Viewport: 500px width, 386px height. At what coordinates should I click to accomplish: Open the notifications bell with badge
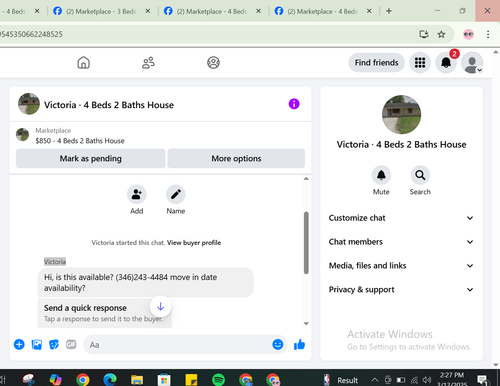coord(446,62)
